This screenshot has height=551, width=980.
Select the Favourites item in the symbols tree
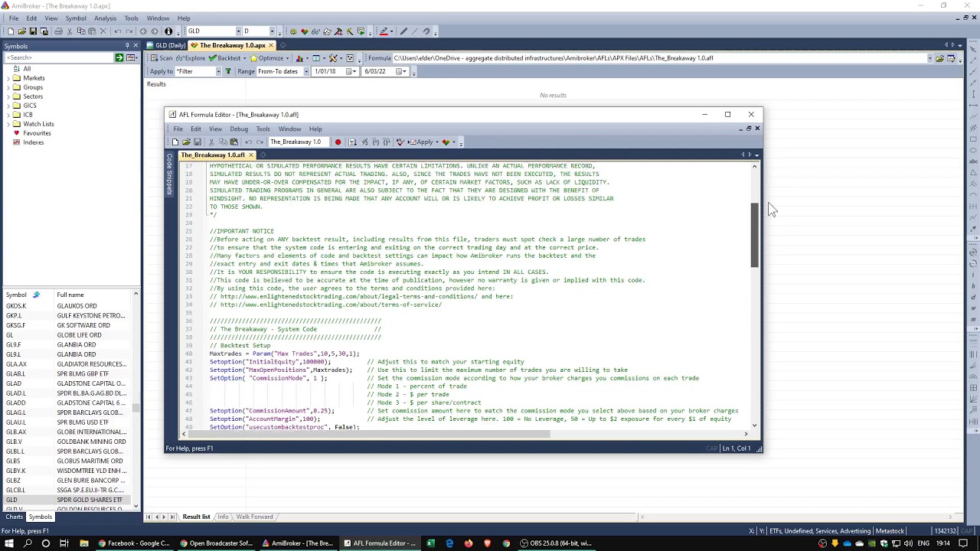[37, 133]
